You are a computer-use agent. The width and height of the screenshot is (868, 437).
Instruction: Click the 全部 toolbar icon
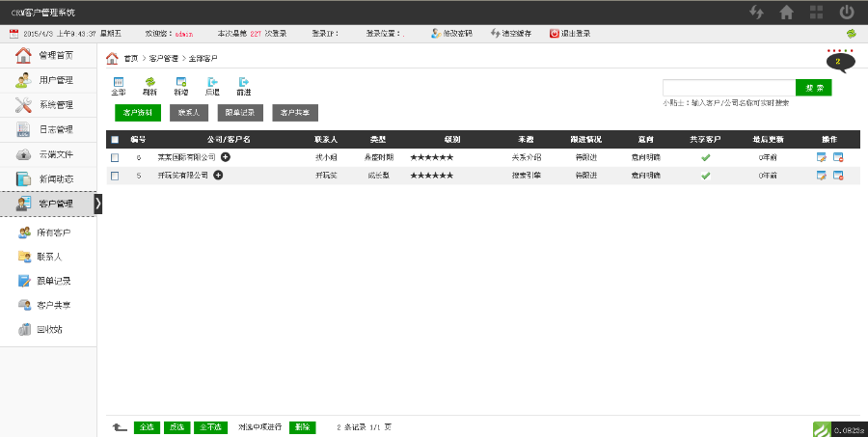[x=119, y=87]
